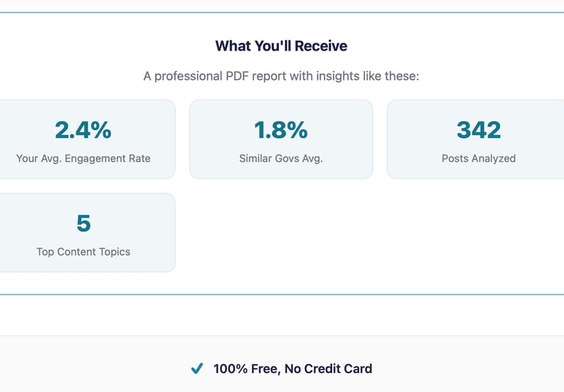Select the "Posts Analyzed" label
564x392 pixels.
click(x=479, y=158)
